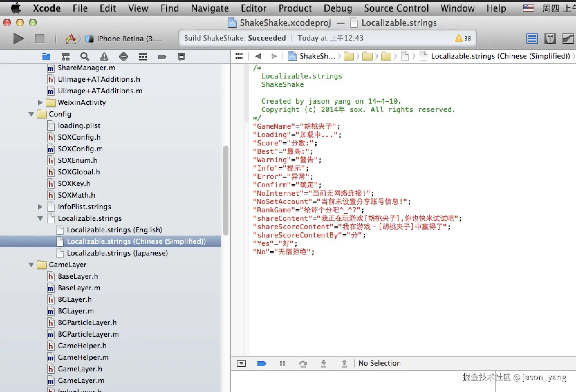576x392 pixels.
Task: Stop the running build
Action: 40,39
